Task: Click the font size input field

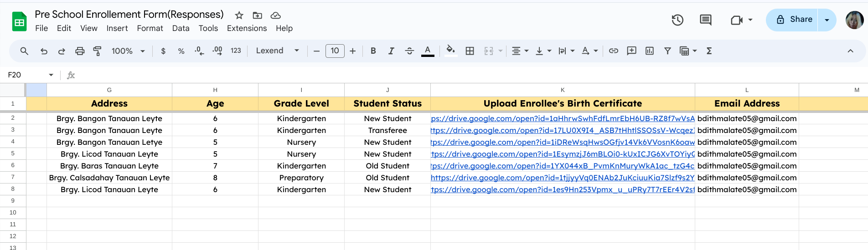Action: 335,51
